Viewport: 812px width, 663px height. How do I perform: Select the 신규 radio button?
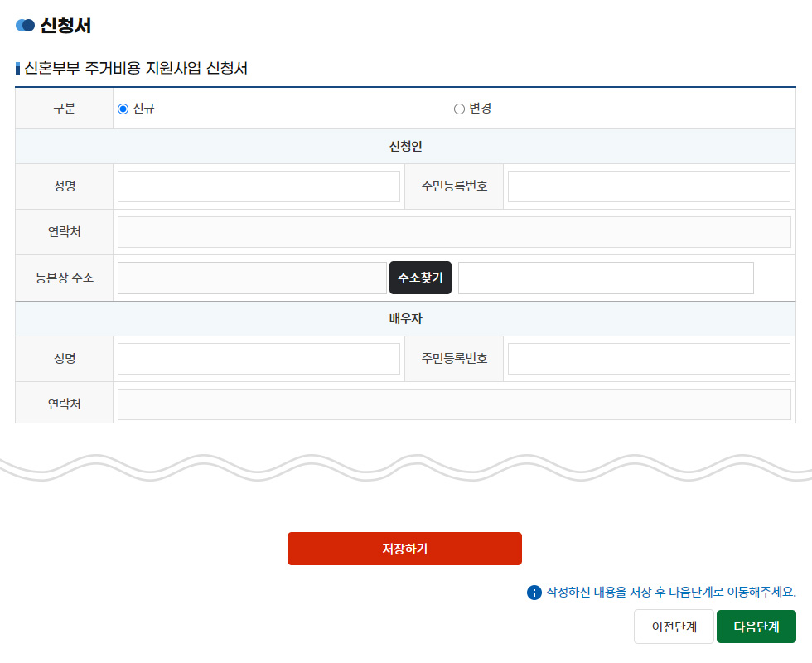tap(123, 109)
